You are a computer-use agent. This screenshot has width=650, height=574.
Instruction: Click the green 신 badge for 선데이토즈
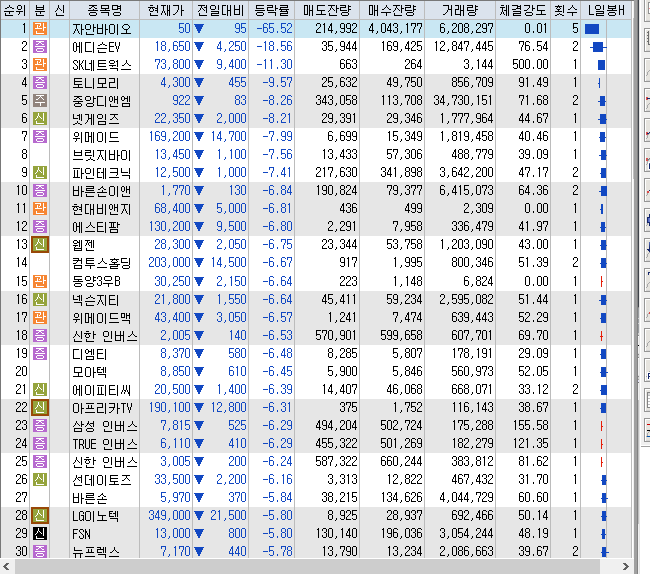tap(40, 480)
